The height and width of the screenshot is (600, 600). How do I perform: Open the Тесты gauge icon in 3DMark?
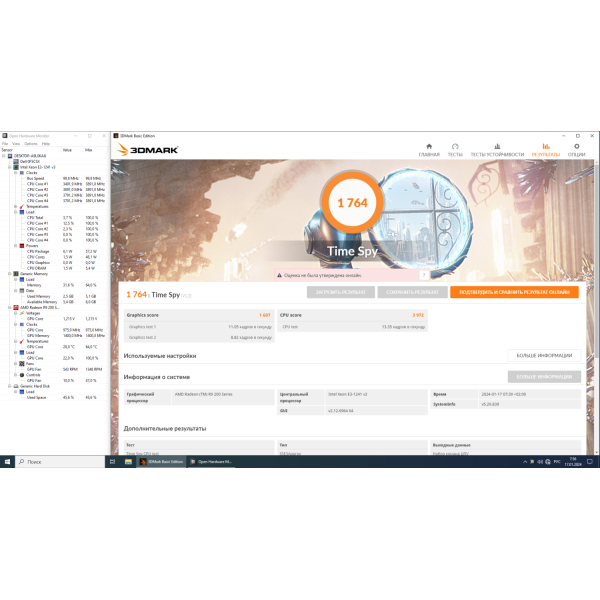[x=455, y=146]
